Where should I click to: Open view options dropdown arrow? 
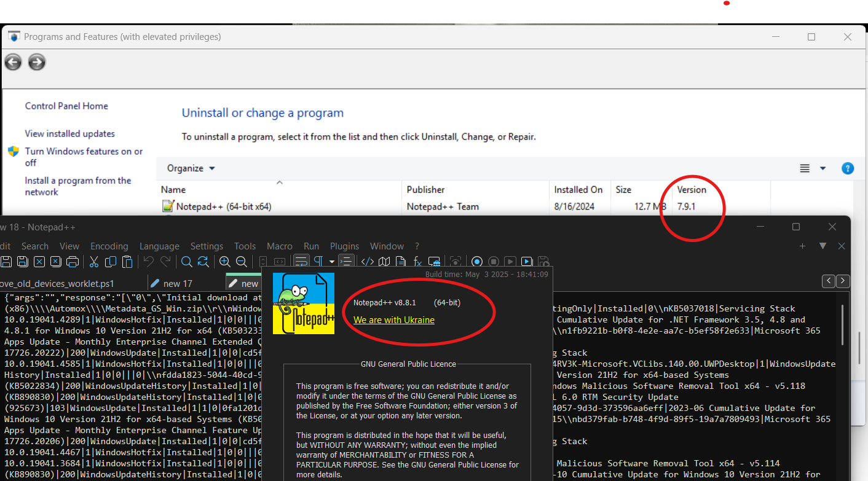823,168
